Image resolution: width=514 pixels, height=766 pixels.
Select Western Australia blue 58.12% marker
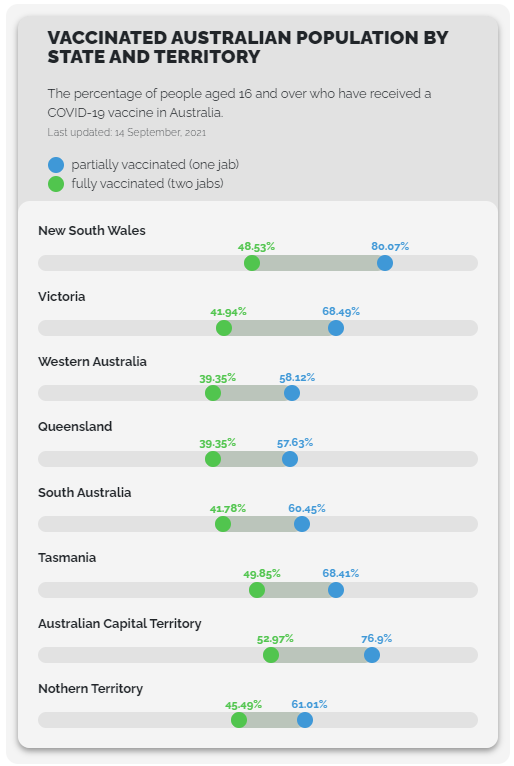(x=292, y=393)
